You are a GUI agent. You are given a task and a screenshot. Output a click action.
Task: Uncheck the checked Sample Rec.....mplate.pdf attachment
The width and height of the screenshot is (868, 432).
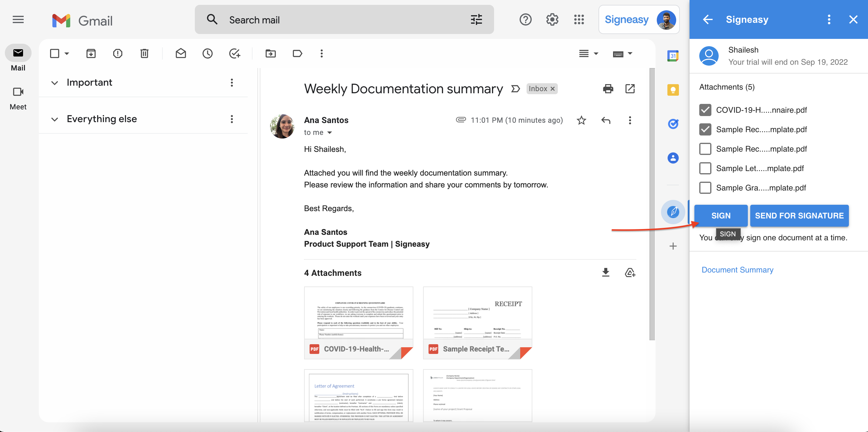coord(705,129)
